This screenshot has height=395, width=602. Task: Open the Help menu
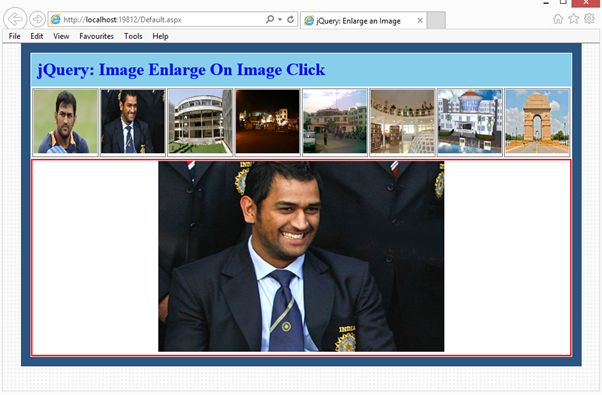point(160,36)
